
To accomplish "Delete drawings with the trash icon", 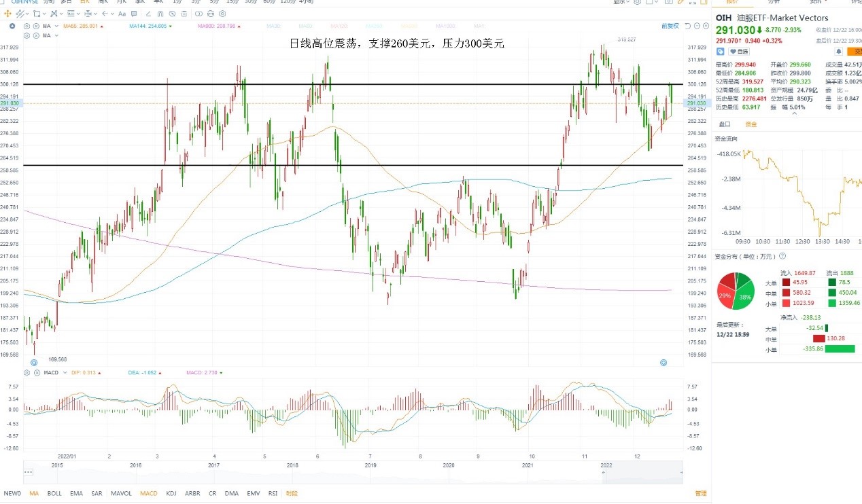I will pos(184,14).
